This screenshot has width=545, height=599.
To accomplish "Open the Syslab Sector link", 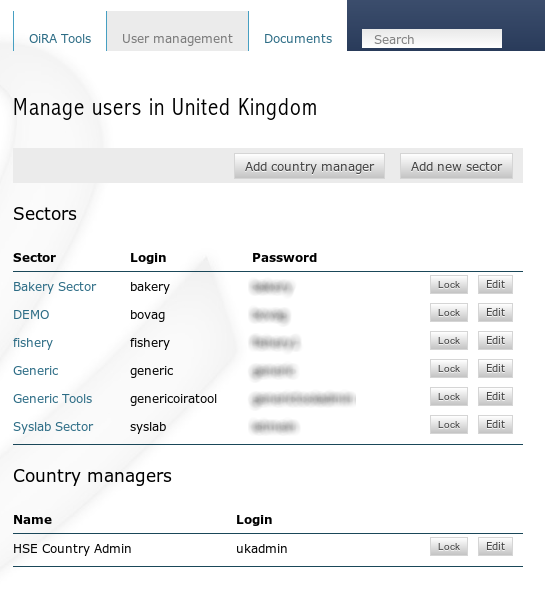I will pyautogui.click(x=53, y=426).
